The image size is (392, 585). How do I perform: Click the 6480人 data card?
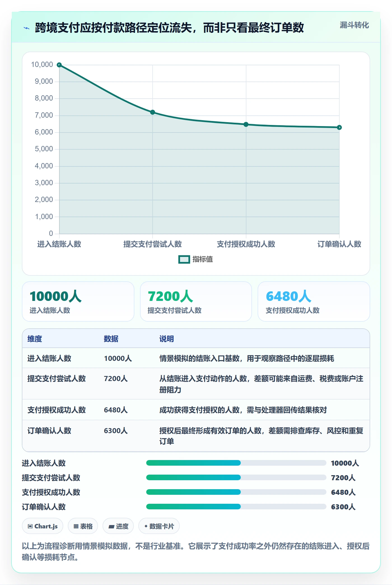tap(314, 301)
